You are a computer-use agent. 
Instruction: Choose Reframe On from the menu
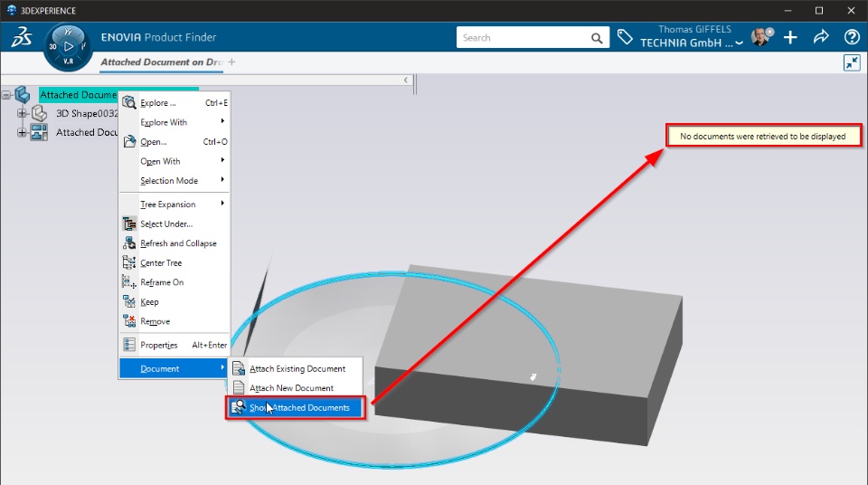[x=175, y=282]
